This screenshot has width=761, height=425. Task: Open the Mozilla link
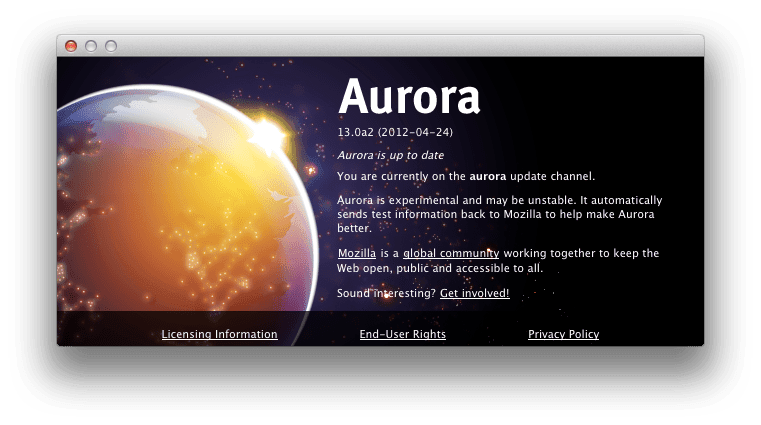click(357, 254)
